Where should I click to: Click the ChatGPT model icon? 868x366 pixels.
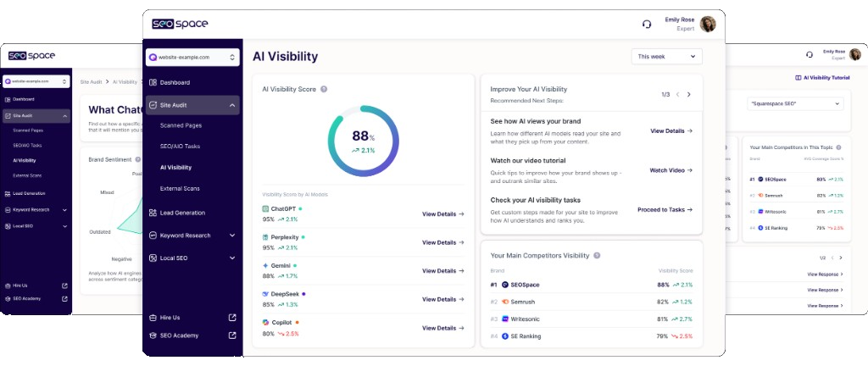click(265, 209)
